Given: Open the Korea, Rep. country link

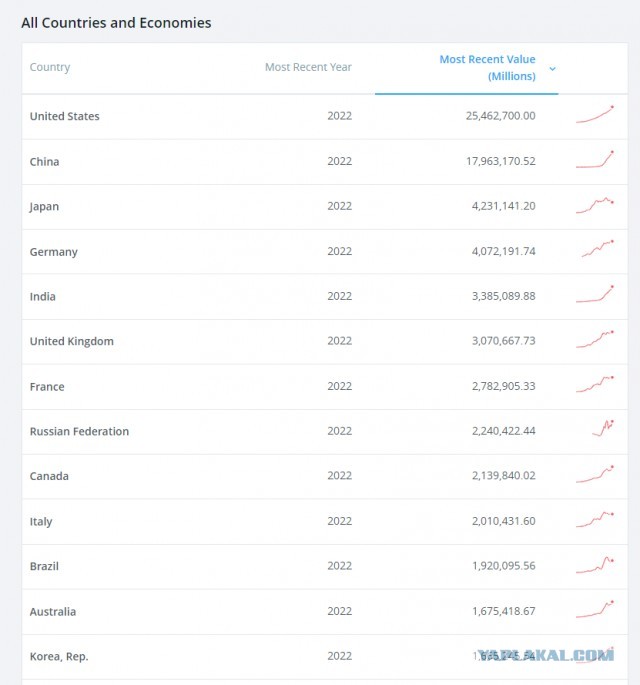Looking at the screenshot, I should point(59,657).
